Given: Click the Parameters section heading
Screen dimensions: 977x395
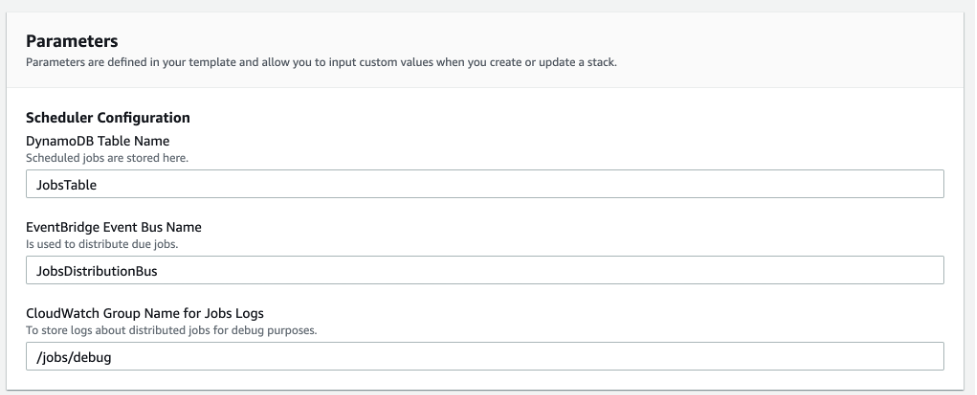Looking at the screenshot, I should [72, 42].
